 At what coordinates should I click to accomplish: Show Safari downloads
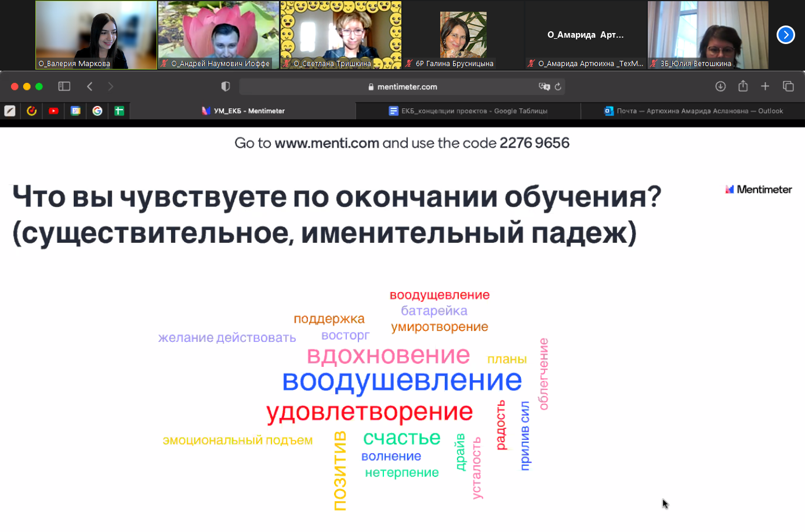(720, 86)
